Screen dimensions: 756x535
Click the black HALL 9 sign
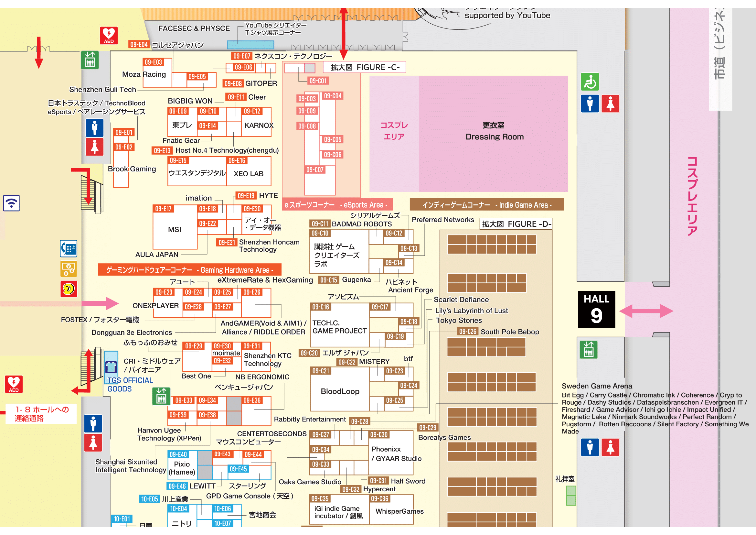point(596,309)
